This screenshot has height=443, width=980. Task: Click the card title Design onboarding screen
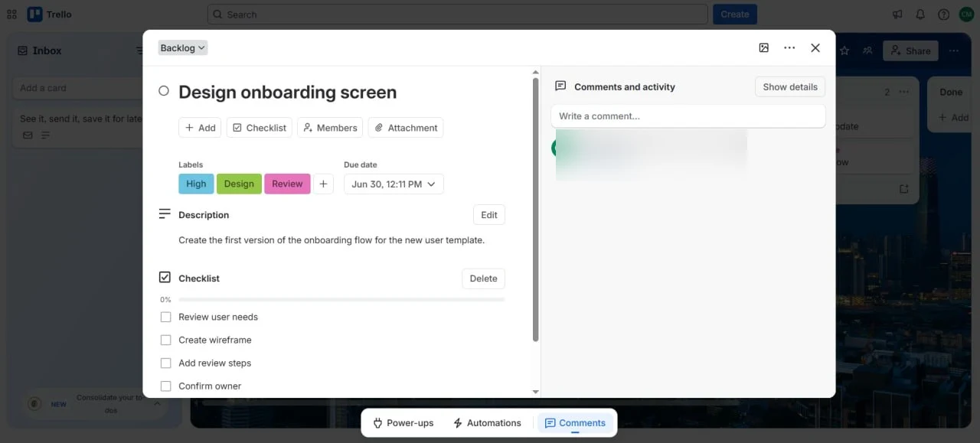[288, 92]
